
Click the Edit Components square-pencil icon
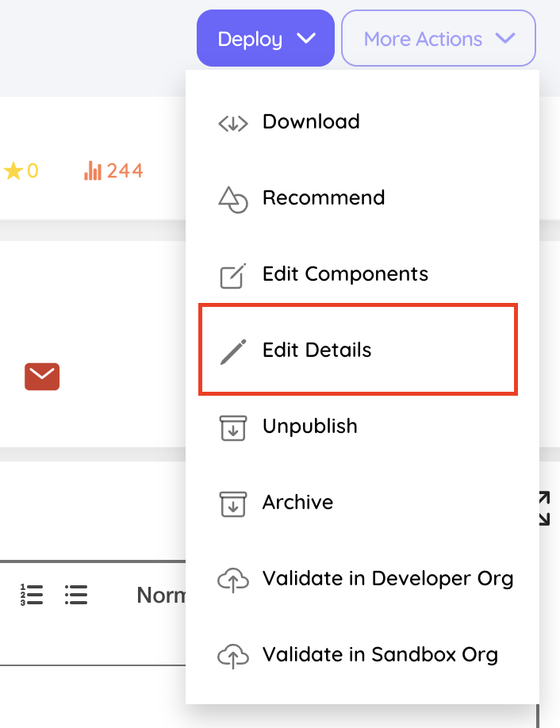233,276
